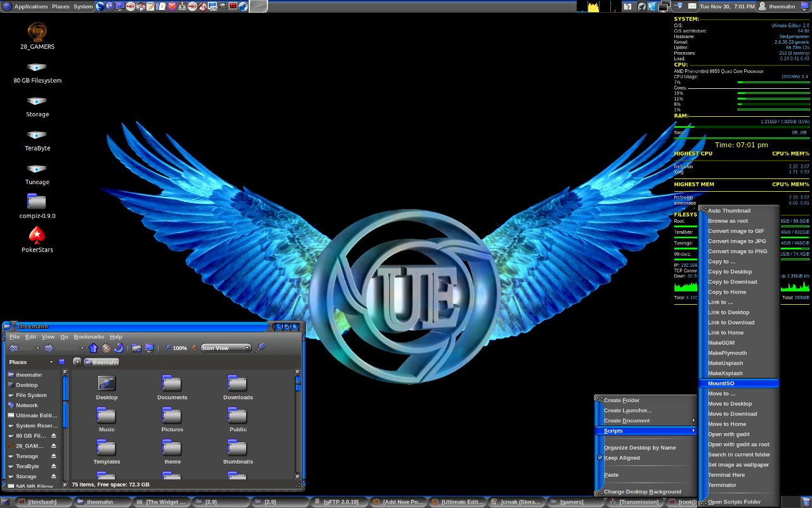Open the Bookmarks menu
The height and width of the screenshot is (508, 812).
[x=89, y=337]
